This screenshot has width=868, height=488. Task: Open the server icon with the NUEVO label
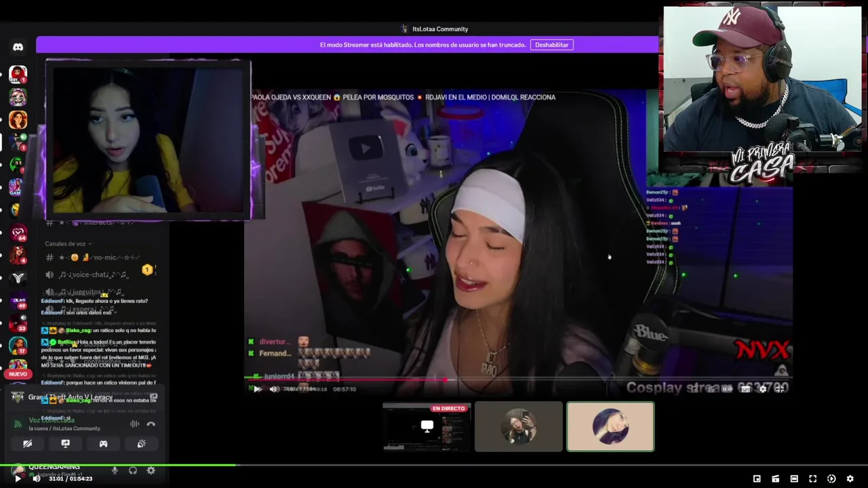(x=18, y=368)
